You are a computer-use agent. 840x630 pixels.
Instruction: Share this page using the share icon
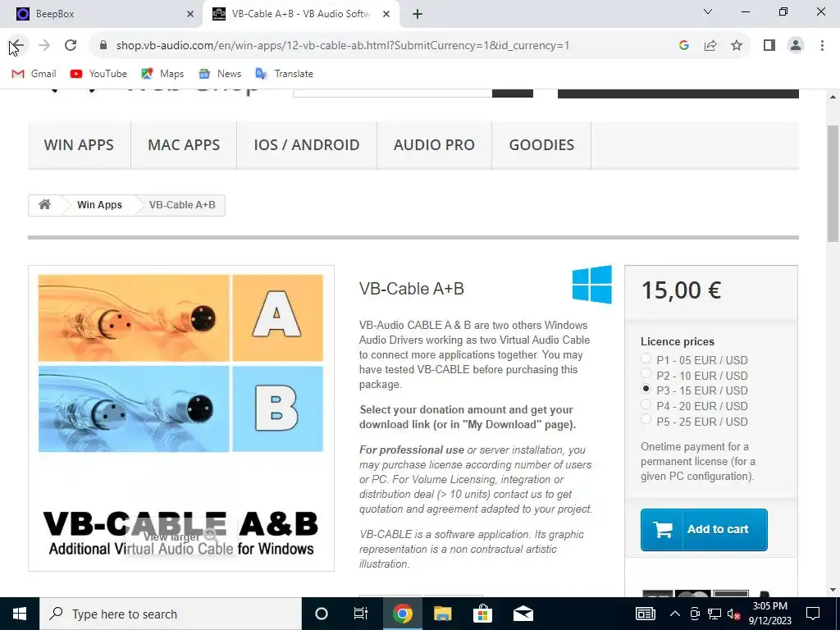710,46
